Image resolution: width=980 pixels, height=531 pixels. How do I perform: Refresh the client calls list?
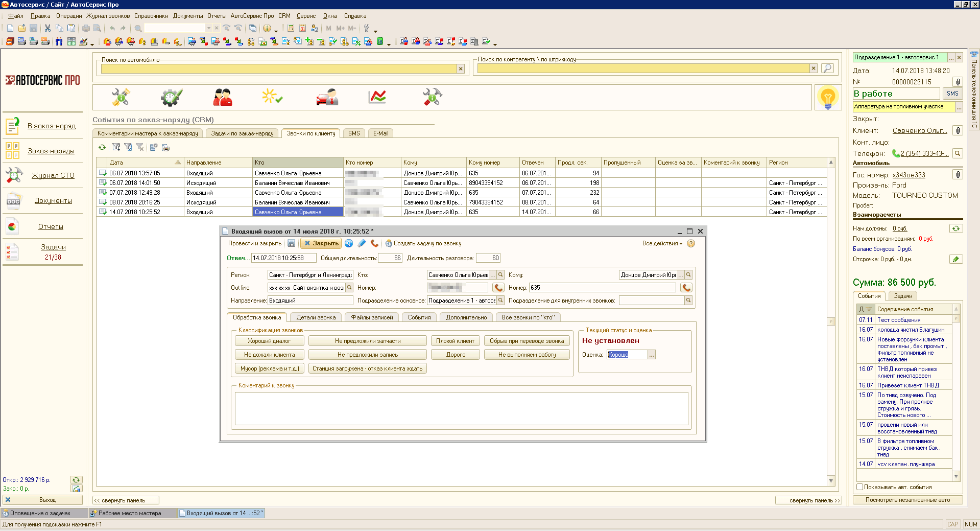[102, 147]
